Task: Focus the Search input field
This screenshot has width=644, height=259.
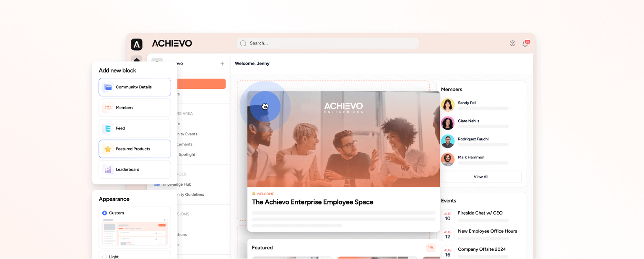Action: [327, 43]
